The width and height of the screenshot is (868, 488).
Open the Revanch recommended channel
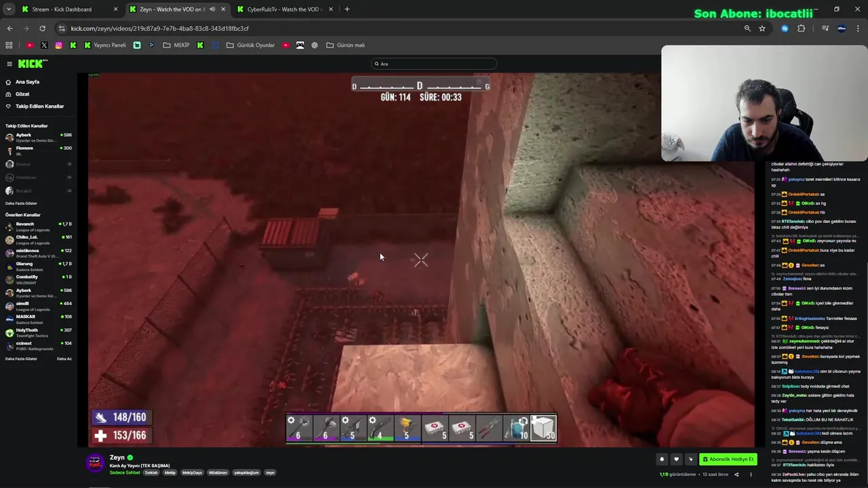(38, 226)
